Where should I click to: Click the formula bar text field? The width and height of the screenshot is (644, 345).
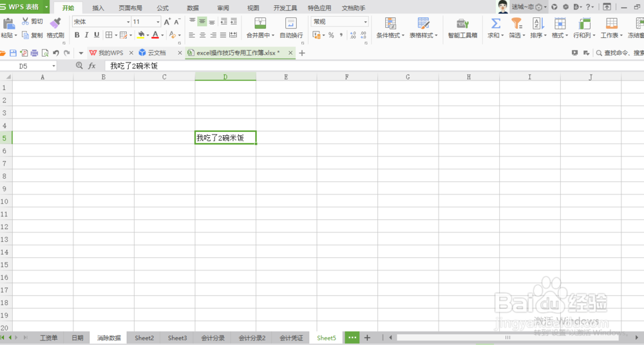374,66
